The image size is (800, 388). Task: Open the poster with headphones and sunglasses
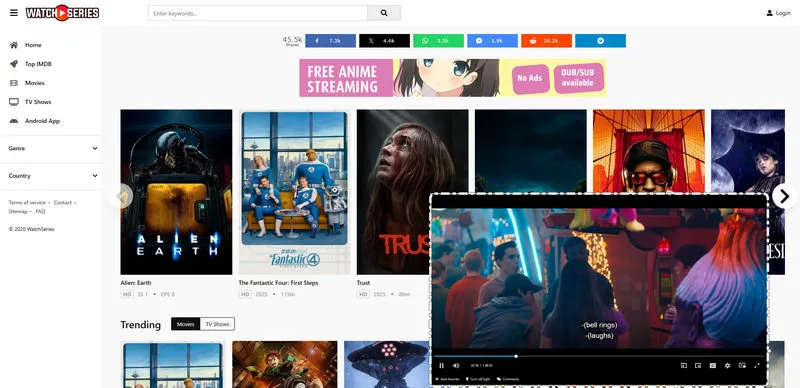pos(648,151)
